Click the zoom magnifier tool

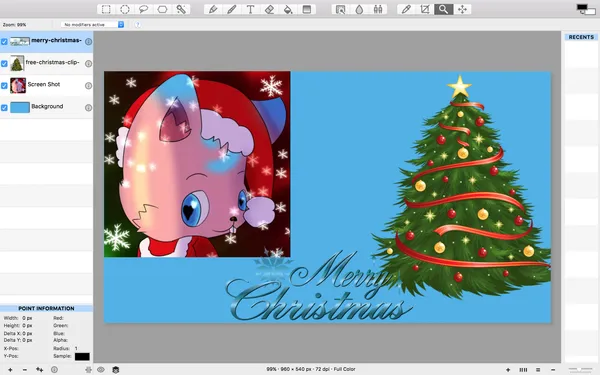pyautogui.click(x=443, y=9)
